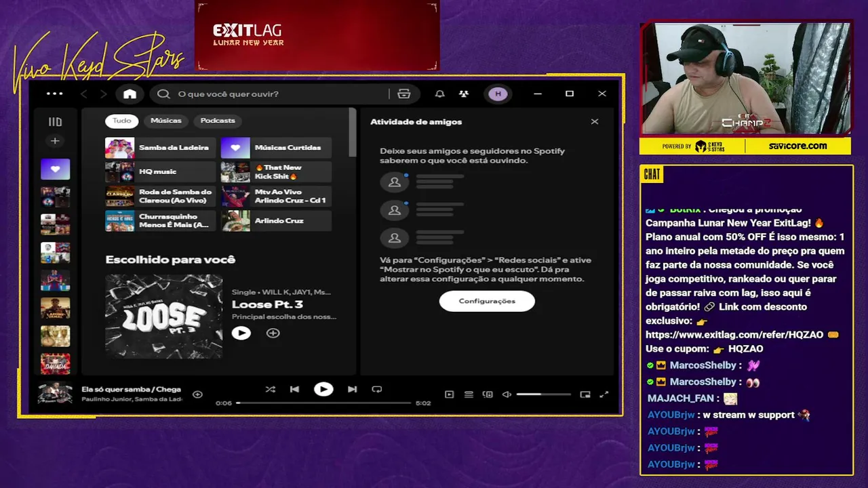Image resolution: width=868 pixels, height=488 pixels.
Task: Click the main view scrollbar
Action: click(352, 132)
